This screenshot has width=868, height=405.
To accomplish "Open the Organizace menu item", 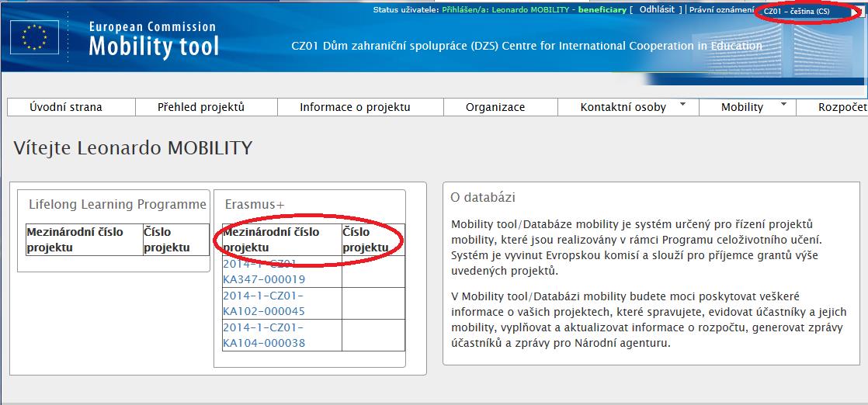I will pos(501,107).
